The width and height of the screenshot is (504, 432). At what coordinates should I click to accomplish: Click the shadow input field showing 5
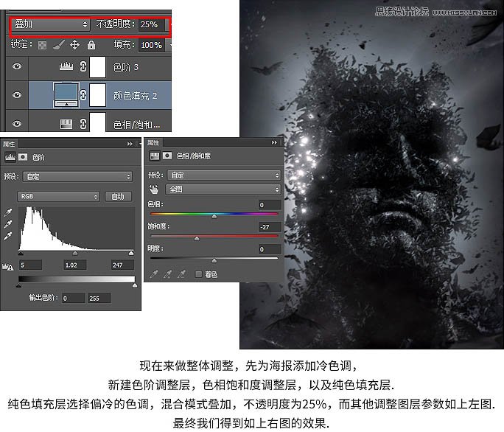click(x=30, y=265)
